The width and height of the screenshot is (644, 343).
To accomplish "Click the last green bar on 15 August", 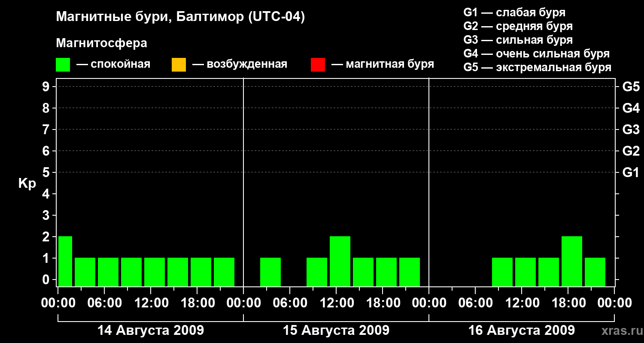I will coord(410,272).
